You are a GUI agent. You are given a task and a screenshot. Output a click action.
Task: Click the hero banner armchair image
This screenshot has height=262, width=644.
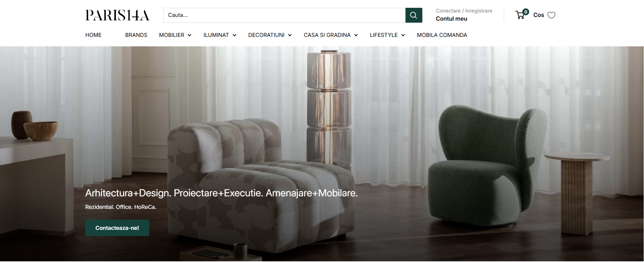[x=322, y=154]
